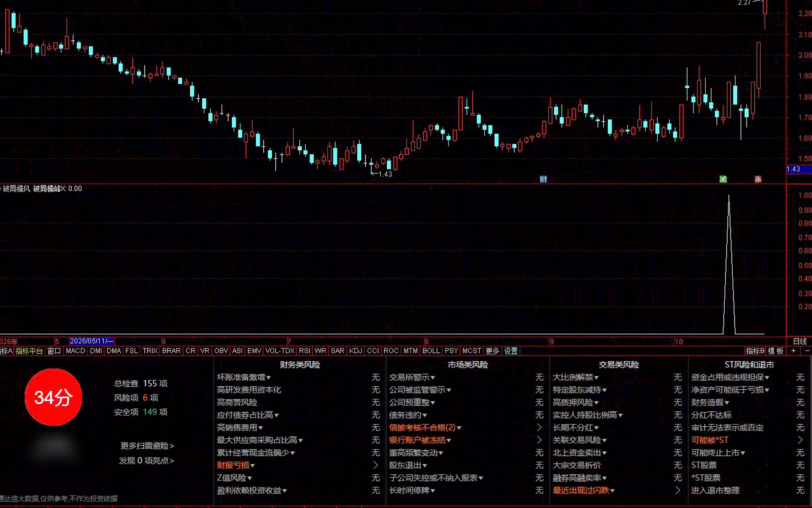Open arrow next to 银行账户被冻结
This screenshot has width=812, height=508.
pos(539,440)
